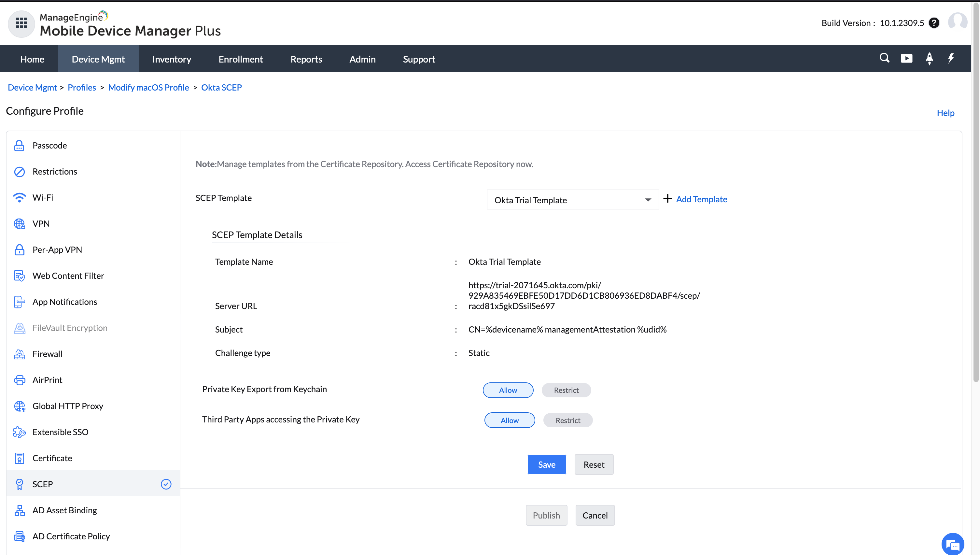Open the video tutorials icon

click(x=906, y=58)
